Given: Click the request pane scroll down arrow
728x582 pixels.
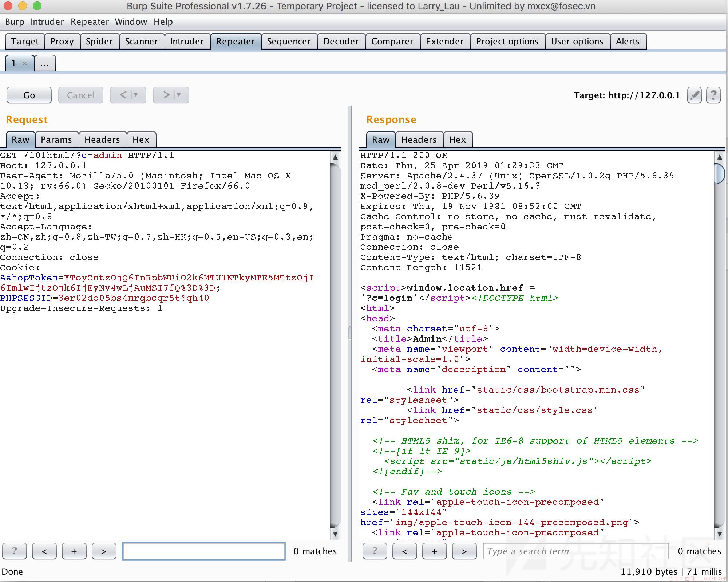Looking at the screenshot, I should (x=335, y=534).
